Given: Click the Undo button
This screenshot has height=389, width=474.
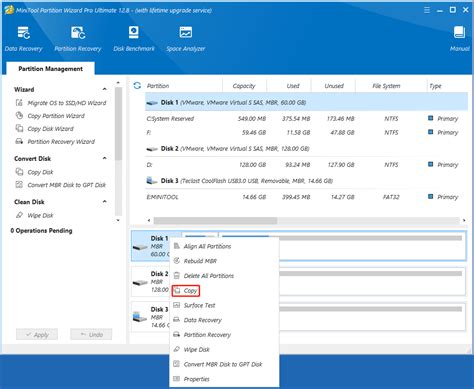Looking at the screenshot, I should pos(91,334).
